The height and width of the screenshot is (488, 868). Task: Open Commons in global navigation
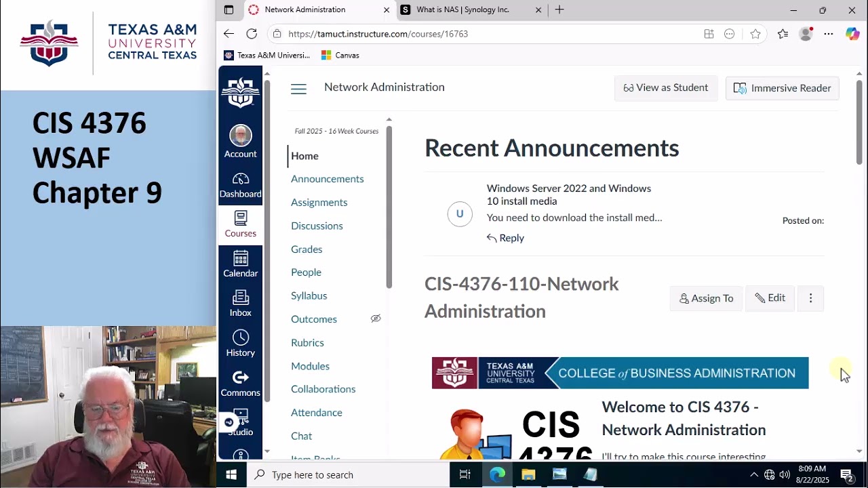coord(240,384)
